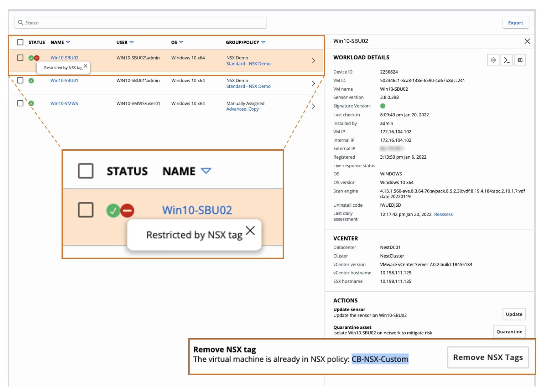Expand the Win10-VMWS row chevron

pos(313,106)
